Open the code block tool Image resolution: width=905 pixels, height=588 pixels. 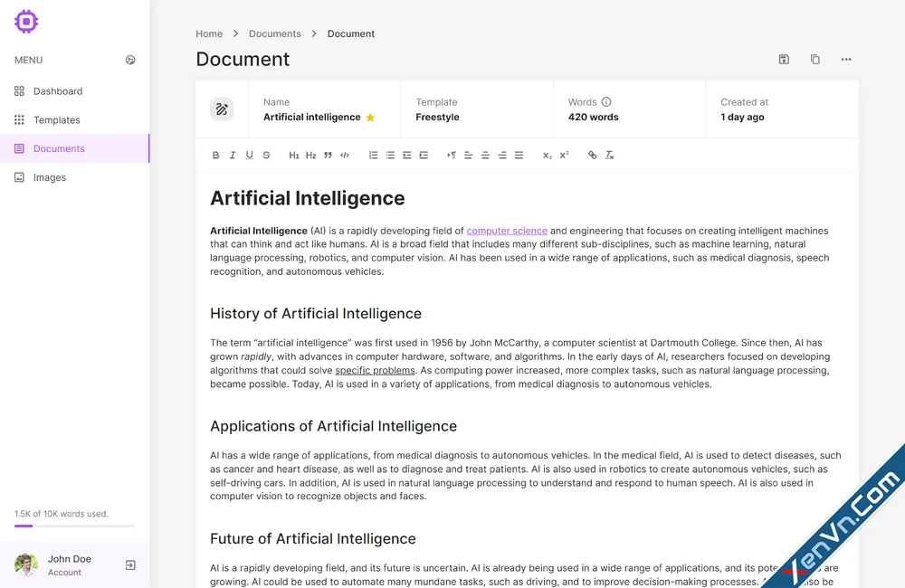[344, 155]
